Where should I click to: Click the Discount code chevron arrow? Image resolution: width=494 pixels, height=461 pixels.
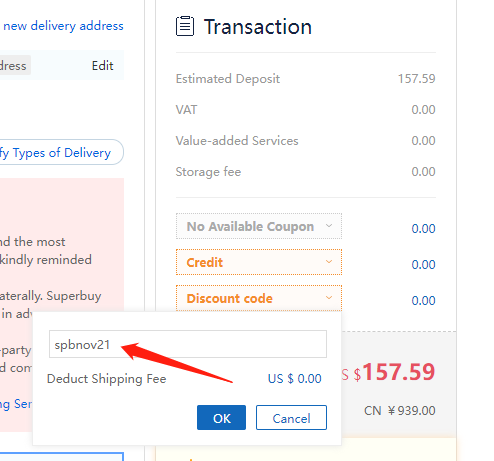[329, 298]
